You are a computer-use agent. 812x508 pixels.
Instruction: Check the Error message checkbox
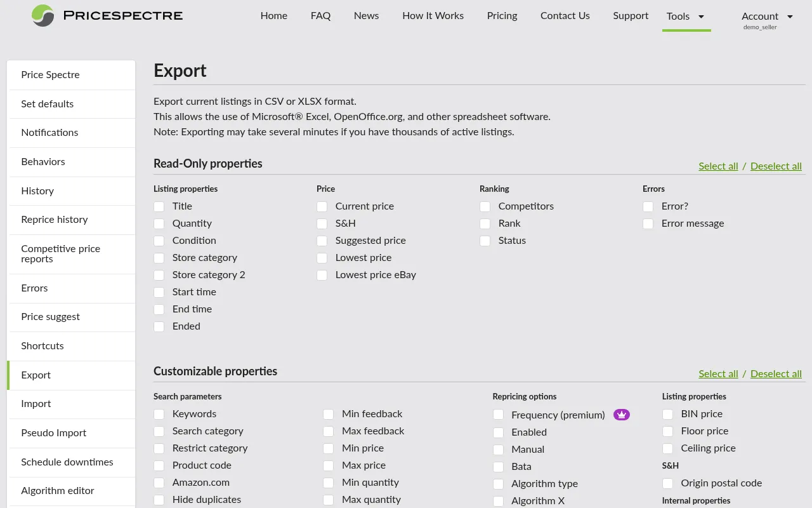coord(648,224)
